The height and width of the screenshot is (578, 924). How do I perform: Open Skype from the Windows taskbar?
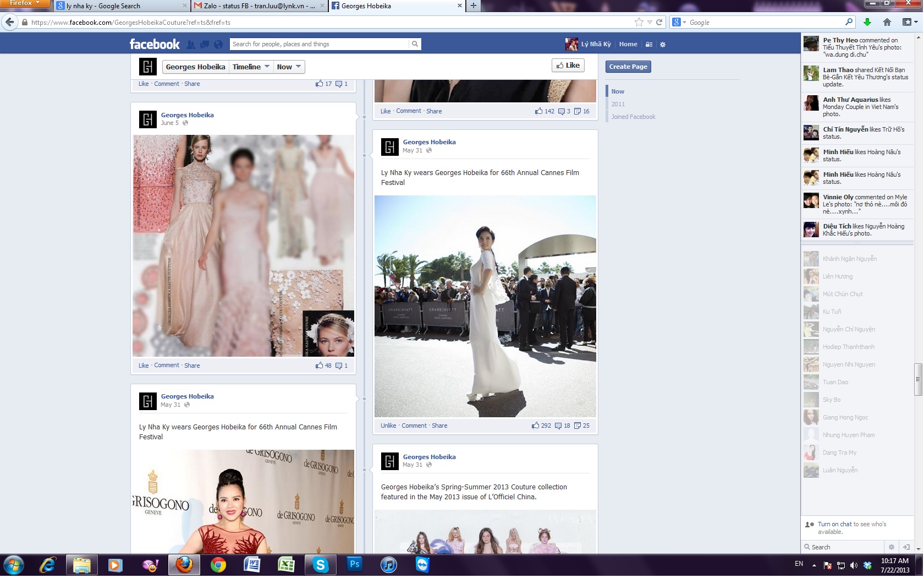point(320,565)
